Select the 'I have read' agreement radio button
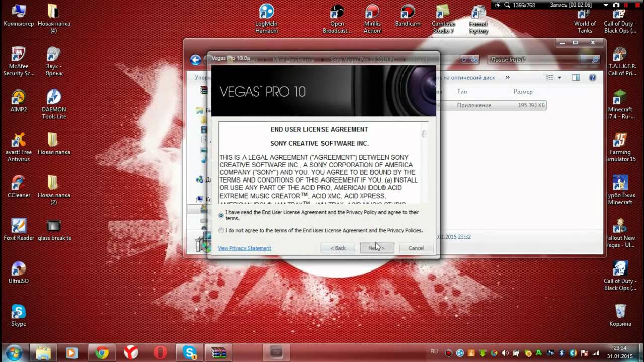This screenshot has height=362, width=644. [221, 215]
